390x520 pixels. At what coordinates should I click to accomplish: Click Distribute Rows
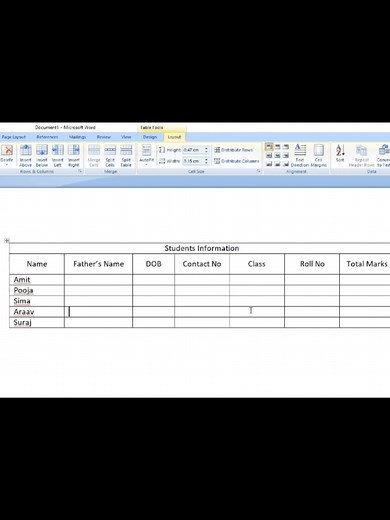point(233,150)
